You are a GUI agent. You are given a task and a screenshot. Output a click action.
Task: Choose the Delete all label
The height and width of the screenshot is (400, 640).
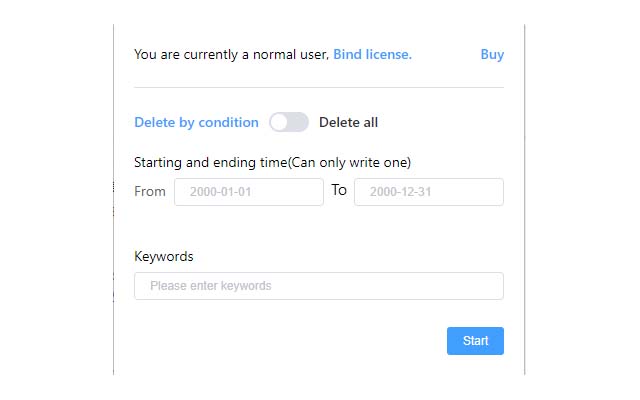pos(348,123)
